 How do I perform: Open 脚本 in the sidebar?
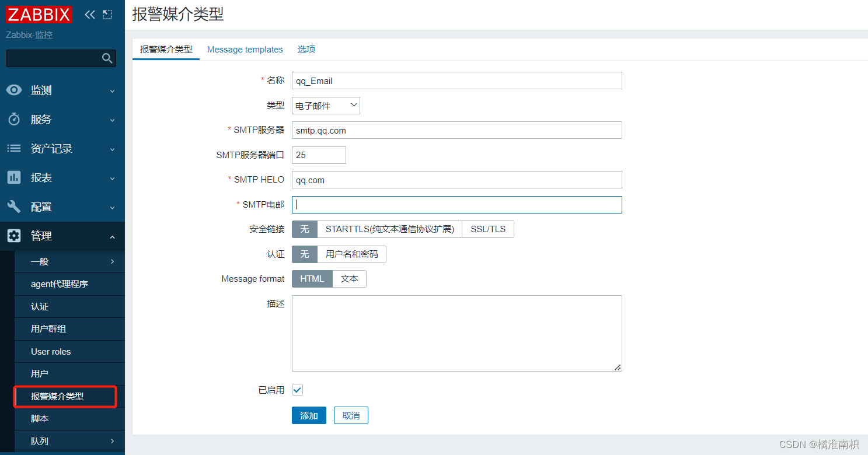tap(69, 418)
